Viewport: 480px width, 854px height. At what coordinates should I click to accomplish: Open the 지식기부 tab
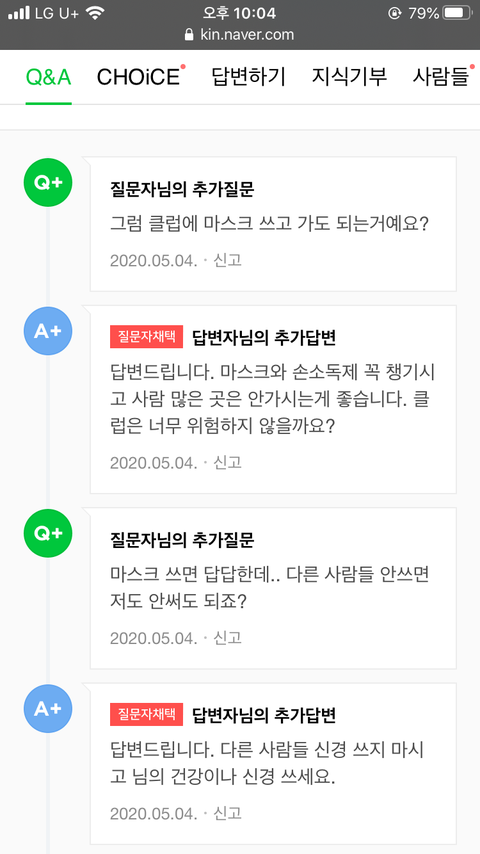coord(349,77)
